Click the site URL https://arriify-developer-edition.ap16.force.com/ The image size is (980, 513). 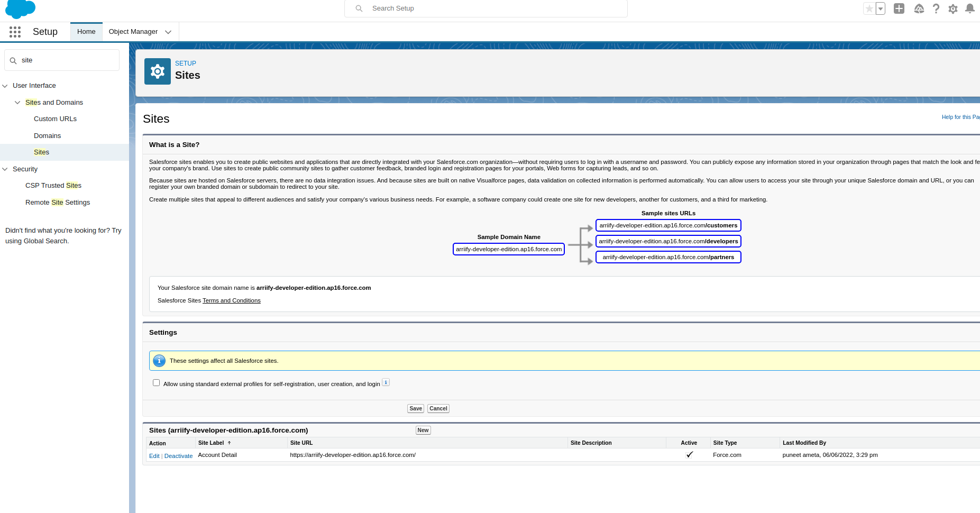[353, 455]
